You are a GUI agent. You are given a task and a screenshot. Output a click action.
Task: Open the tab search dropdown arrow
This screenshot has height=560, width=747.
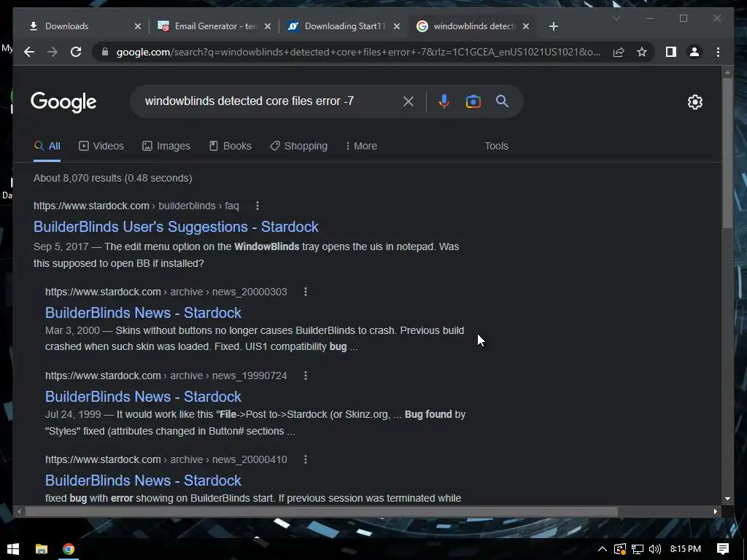(x=616, y=18)
